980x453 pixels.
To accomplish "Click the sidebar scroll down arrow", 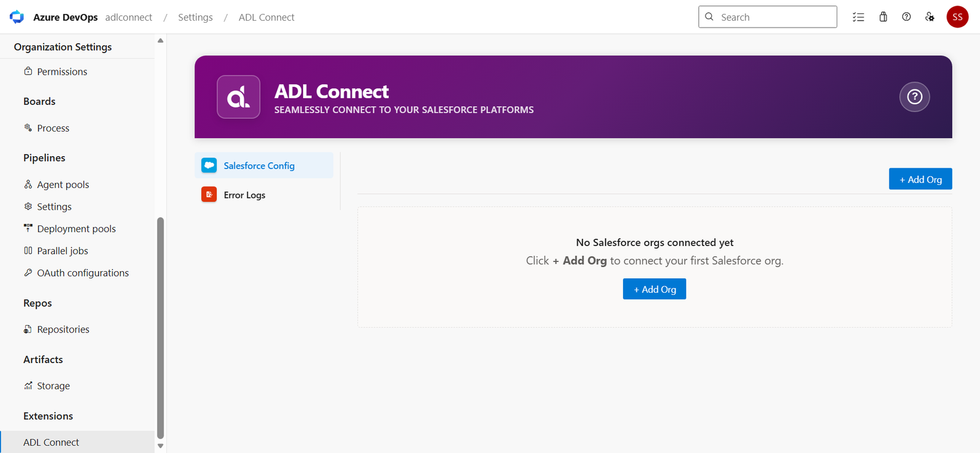I will 160,446.
